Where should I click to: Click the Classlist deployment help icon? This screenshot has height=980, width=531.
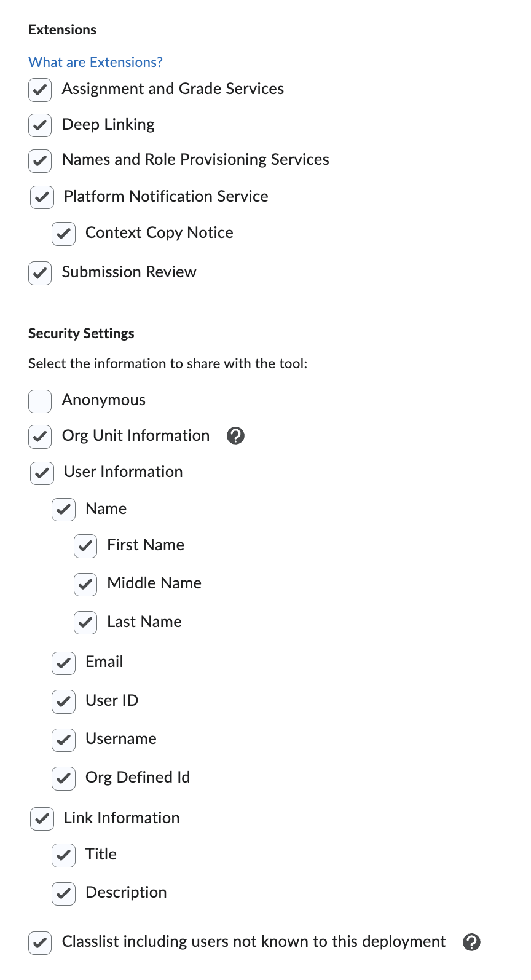click(x=471, y=942)
